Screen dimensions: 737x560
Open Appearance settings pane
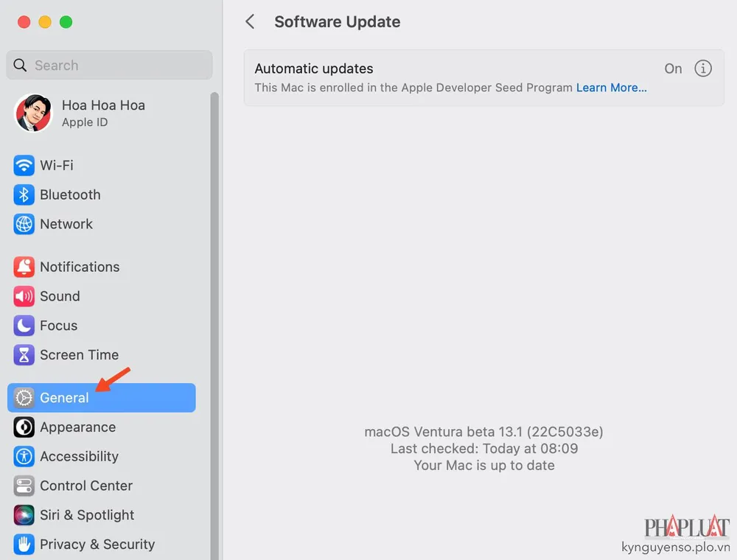click(77, 427)
